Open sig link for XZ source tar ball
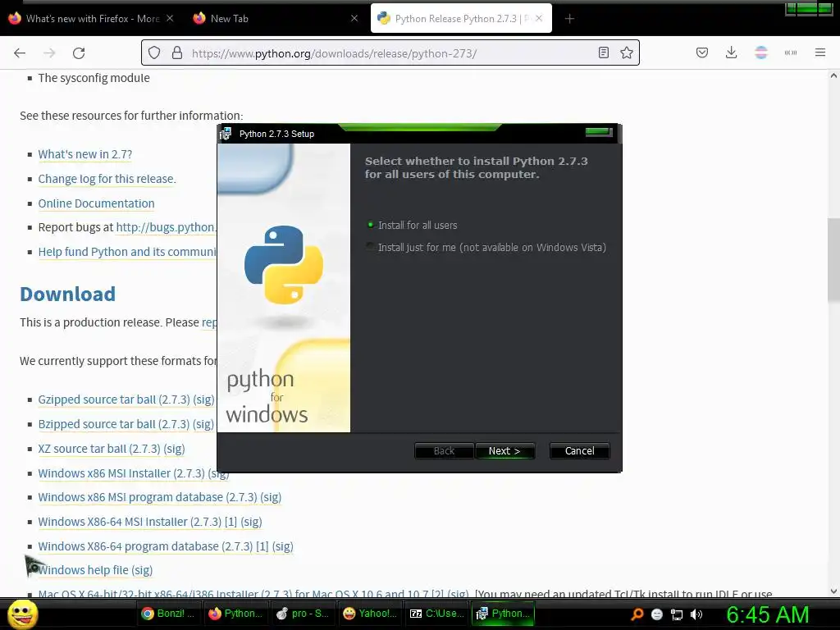The image size is (840, 630). [174, 449]
